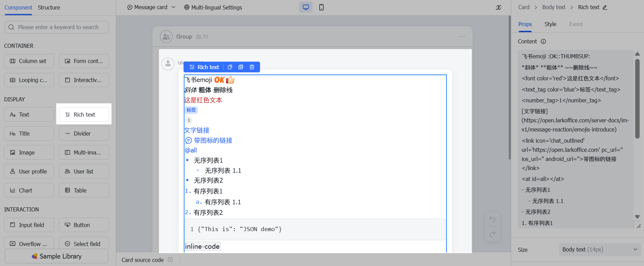Click into the Content text area
The image size is (644, 266).
point(576,139)
